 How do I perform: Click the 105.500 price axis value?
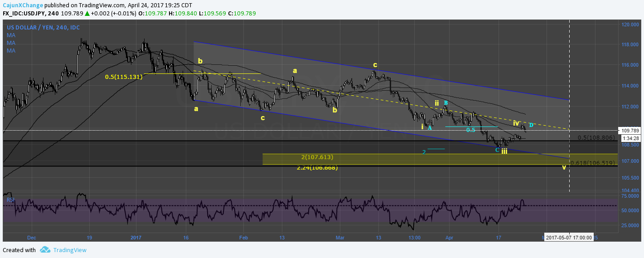(630, 177)
